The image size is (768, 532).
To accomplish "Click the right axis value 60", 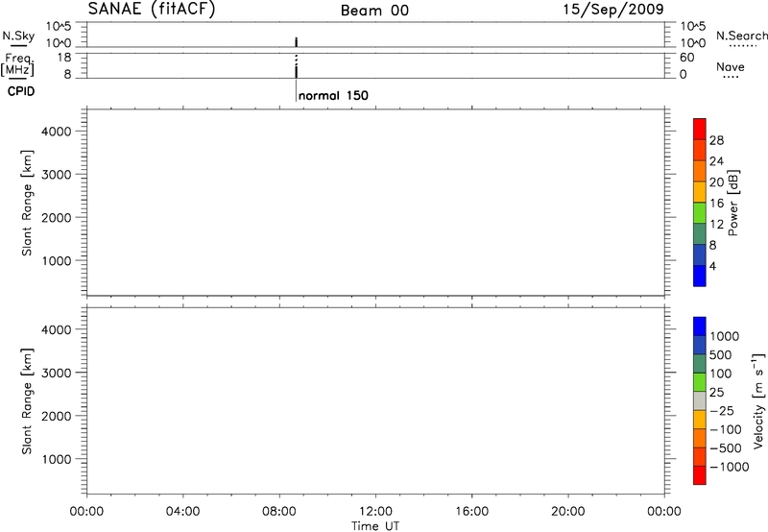I will point(686,58).
